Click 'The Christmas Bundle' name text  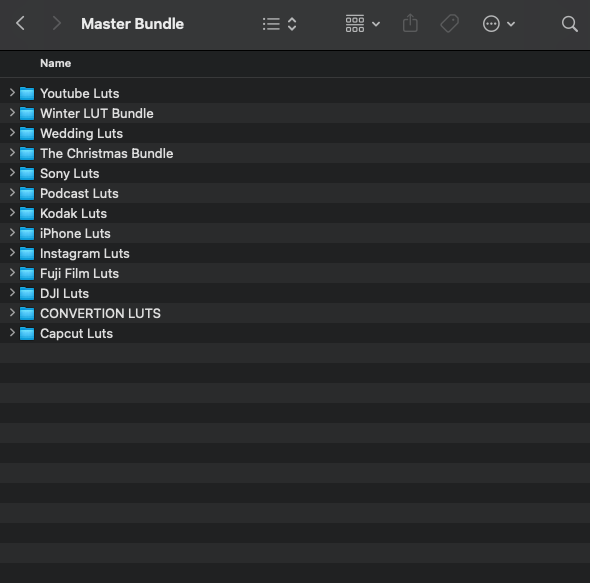click(x=107, y=154)
